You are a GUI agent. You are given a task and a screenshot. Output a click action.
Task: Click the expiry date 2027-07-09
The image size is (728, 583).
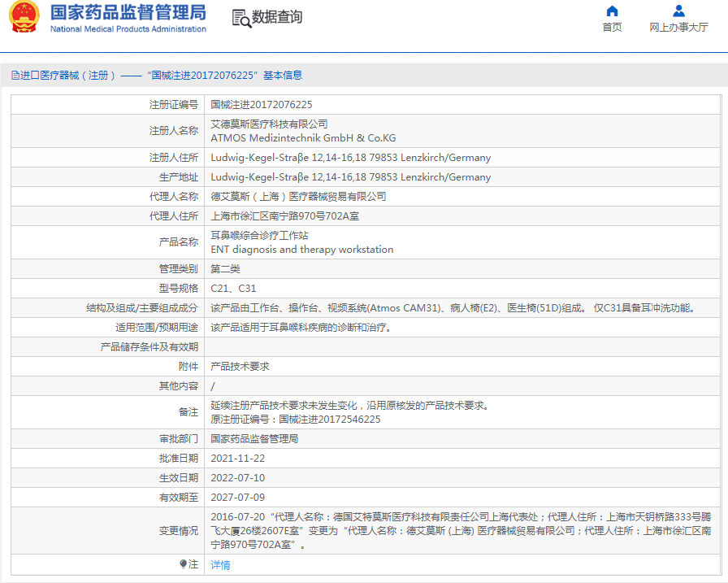(237, 498)
